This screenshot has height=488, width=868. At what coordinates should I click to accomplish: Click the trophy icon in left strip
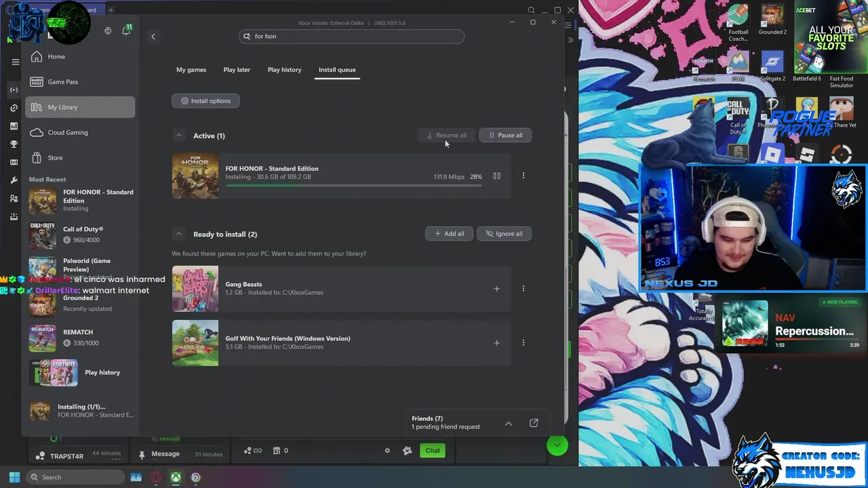point(14,144)
